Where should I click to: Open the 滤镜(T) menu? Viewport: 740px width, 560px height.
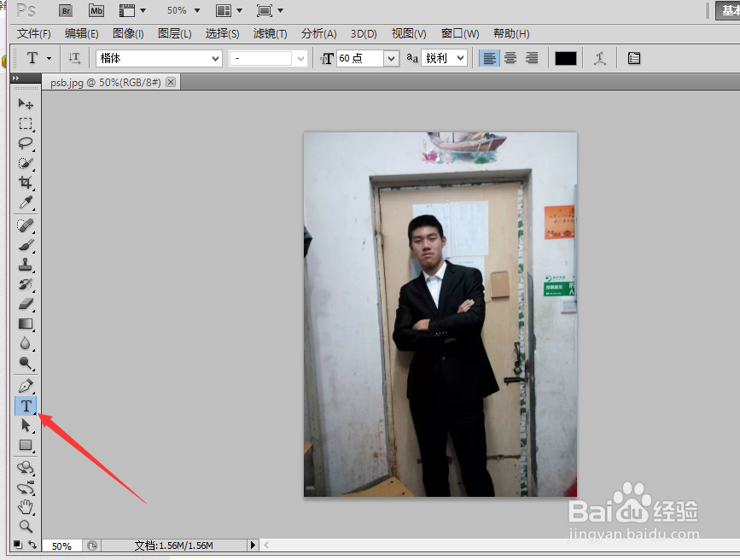click(270, 33)
